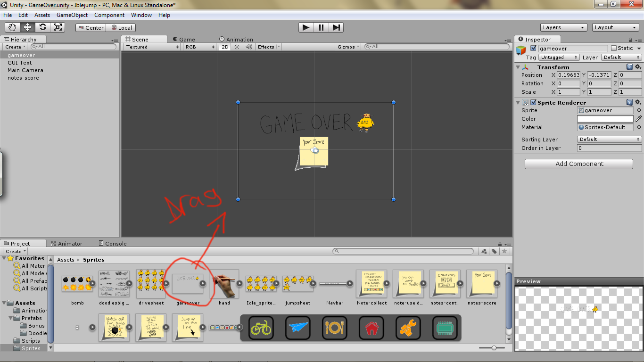Open the Project panel options menu icon
The width and height of the screenshot is (644, 362).
point(508,245)
